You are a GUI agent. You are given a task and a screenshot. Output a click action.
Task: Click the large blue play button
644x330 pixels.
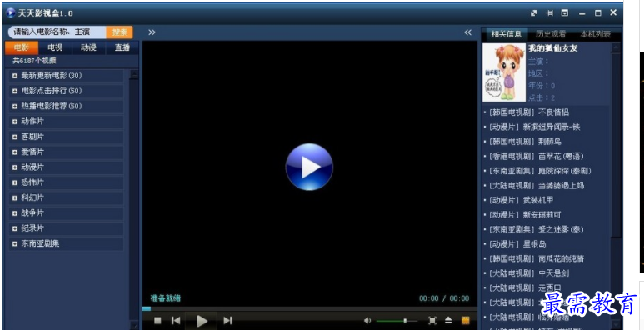(309, 167)
